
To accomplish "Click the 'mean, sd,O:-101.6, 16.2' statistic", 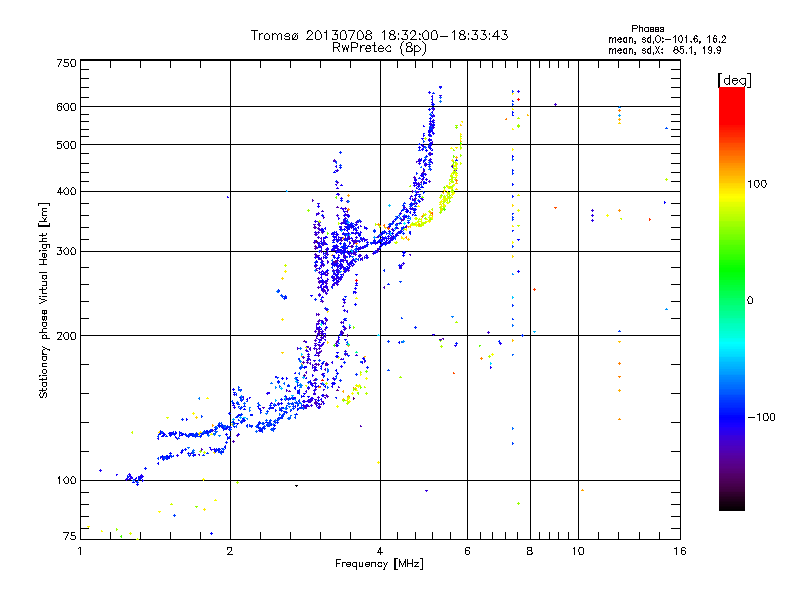I will [x=667, y=39].
